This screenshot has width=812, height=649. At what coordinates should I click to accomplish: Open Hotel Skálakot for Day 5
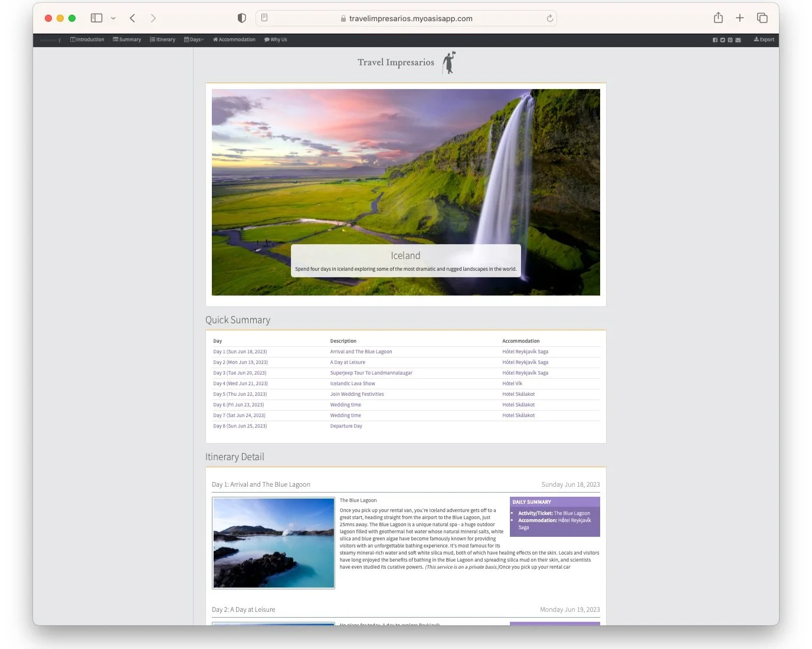[x=519, y=394]
